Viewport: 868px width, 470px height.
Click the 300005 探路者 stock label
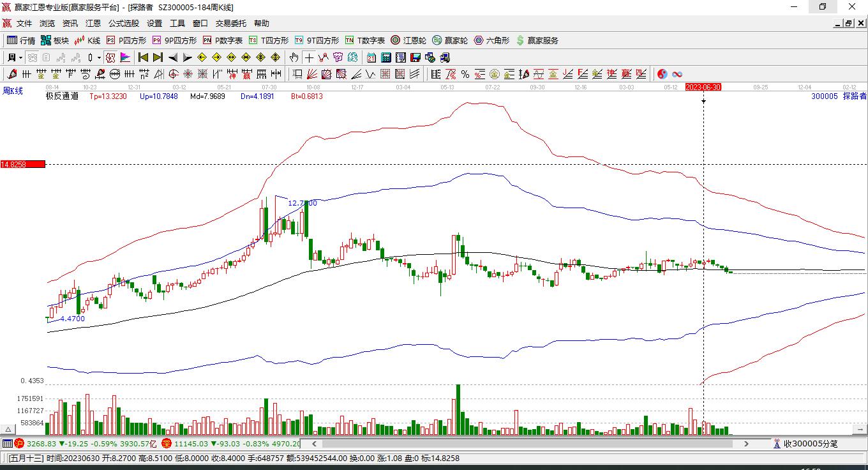pos(839,96)
